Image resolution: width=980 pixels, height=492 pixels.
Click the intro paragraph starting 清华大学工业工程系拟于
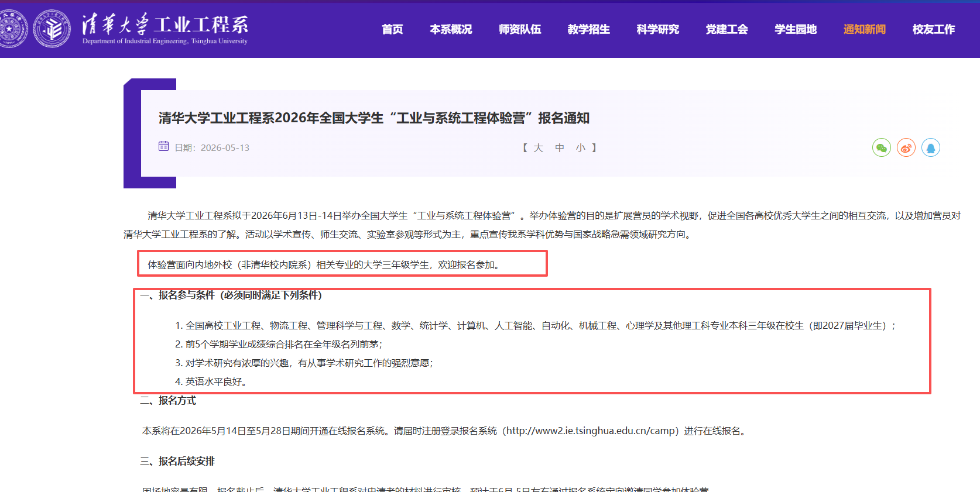[542, 225]
